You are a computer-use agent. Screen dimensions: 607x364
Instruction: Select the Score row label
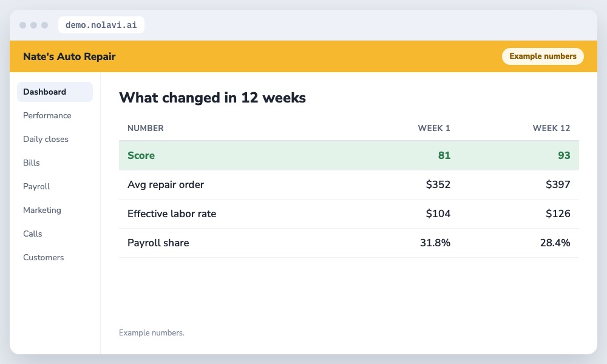pyautogui.click(x=141, y=155)
